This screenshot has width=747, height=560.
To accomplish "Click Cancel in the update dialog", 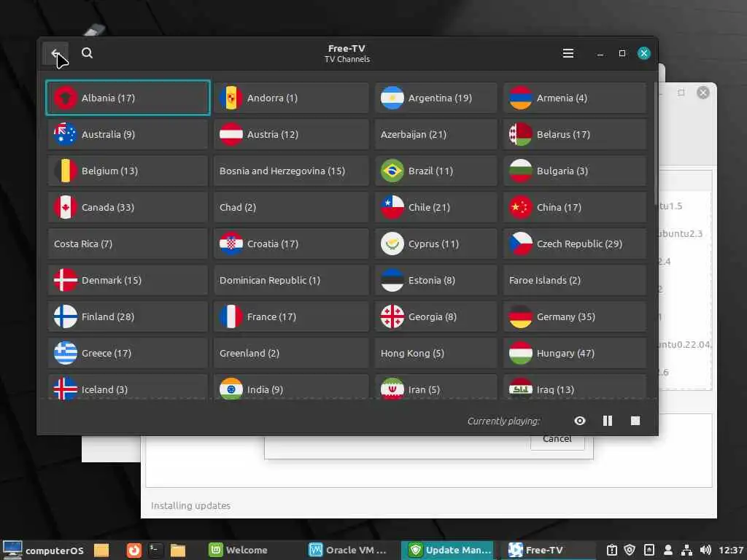I will point(557,441).
